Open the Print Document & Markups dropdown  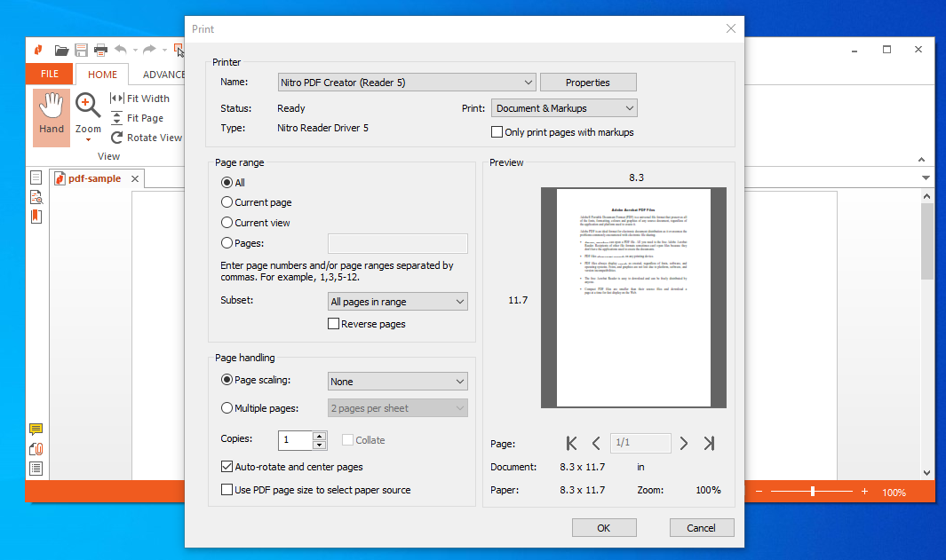(x=564, y=108)
